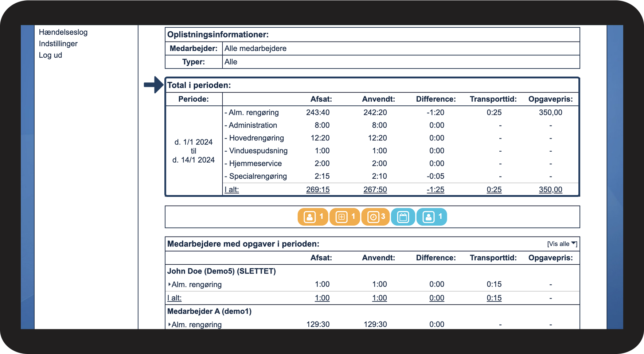
Task: Click total Difference value -1:25
Action: [436, 190]
